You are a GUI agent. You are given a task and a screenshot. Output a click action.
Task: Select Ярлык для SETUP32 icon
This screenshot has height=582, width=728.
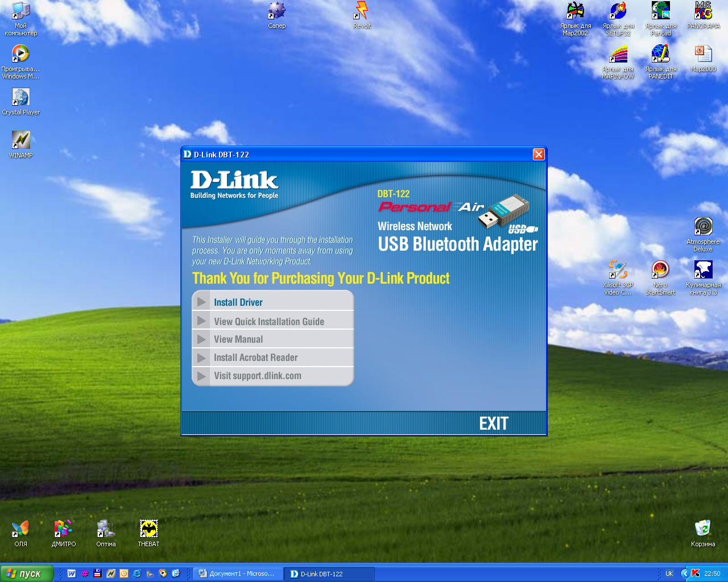[618, 19]
